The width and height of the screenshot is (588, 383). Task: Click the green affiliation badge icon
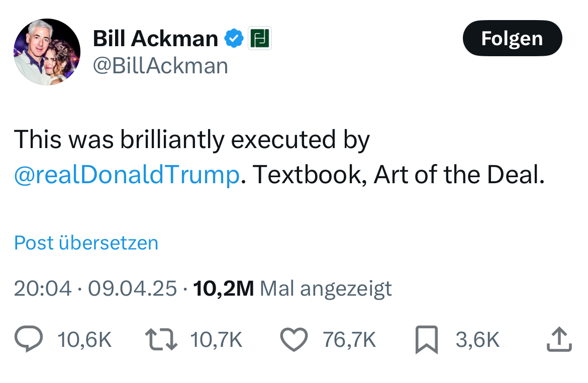point(260,38)
